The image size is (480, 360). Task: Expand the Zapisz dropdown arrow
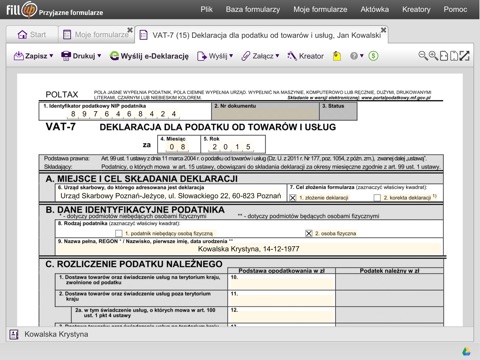[x=51, y=56]
